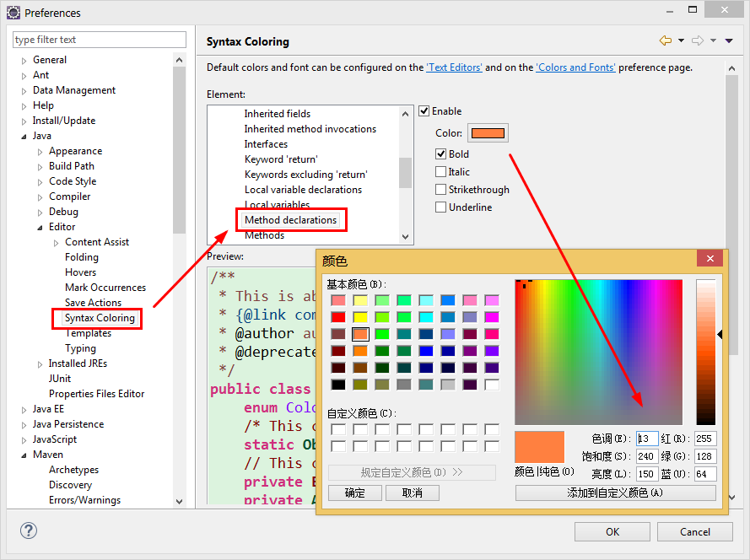Viewport: 750px width, 560px height.
Task: Enable the Underline checkbox
Action: point(440,207)
